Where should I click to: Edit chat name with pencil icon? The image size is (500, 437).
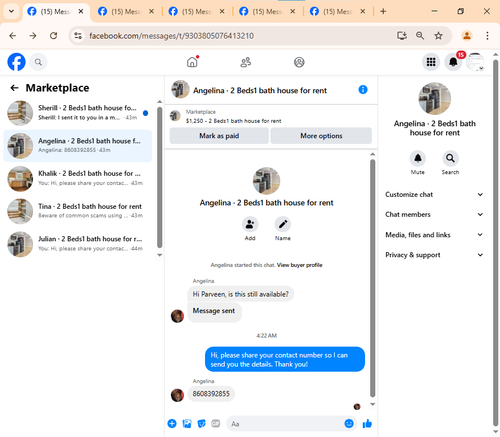tap(283, 224)
